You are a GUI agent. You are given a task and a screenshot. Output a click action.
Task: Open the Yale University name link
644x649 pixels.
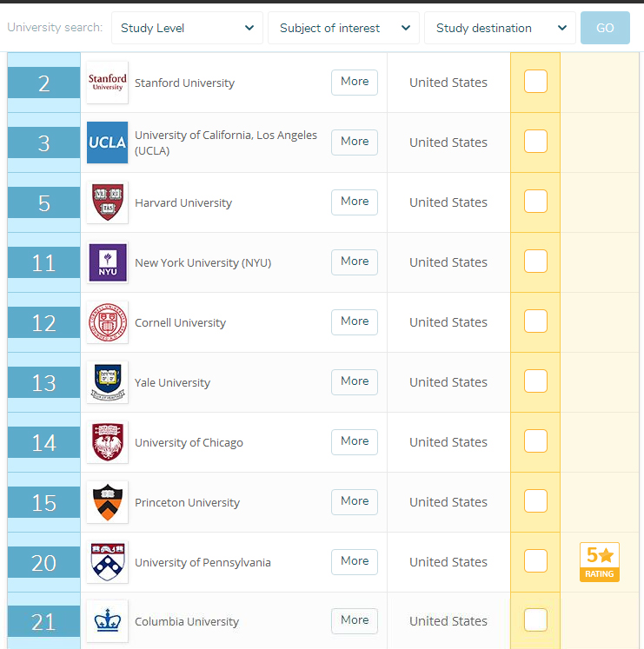[x=172, y=382]
